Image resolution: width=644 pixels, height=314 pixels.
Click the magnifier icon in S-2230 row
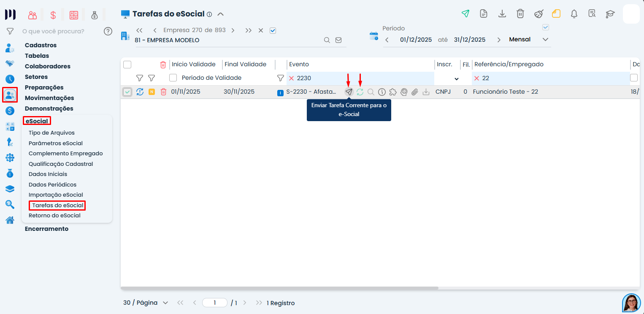371,92
